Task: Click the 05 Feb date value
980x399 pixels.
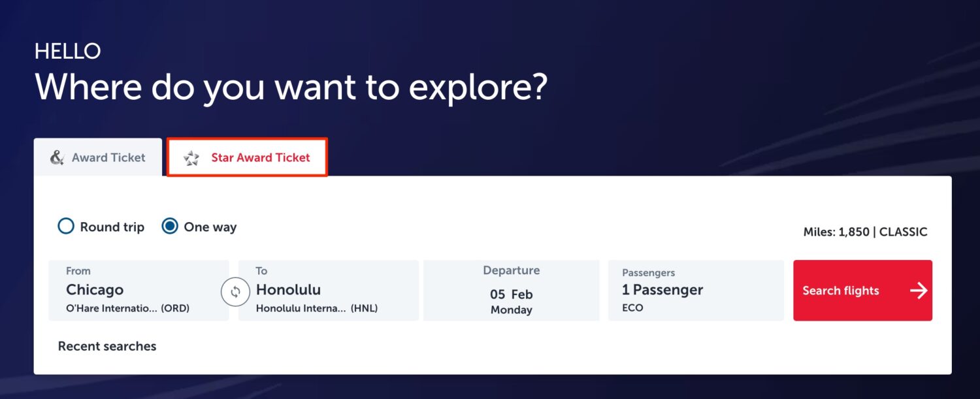Action: pyautogui.click(x=511, y=295)
